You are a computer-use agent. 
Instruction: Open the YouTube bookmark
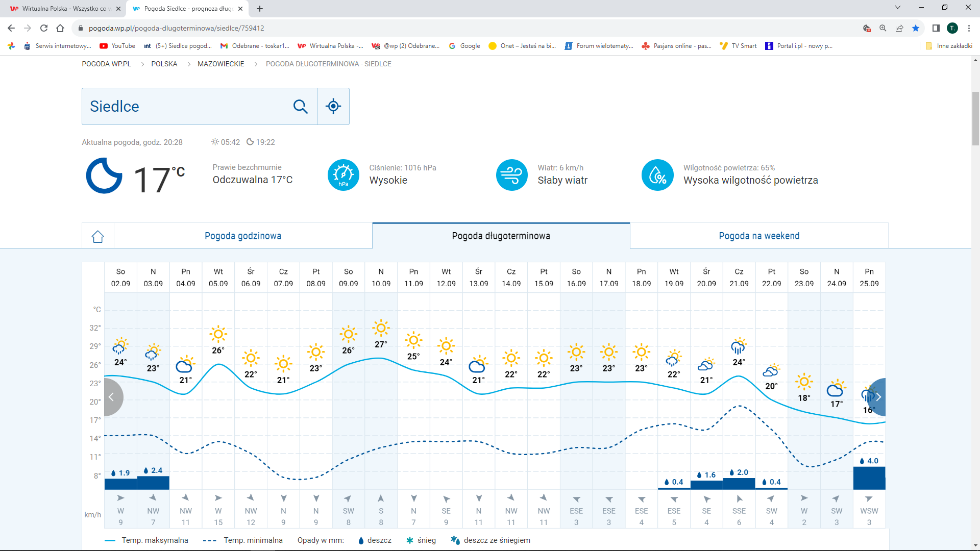point(118,46)
